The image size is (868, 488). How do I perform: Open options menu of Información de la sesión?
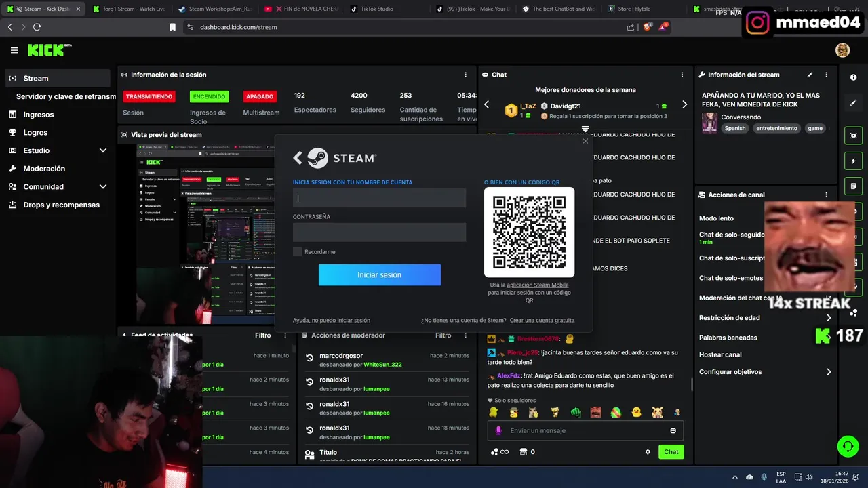click(465, 75)
